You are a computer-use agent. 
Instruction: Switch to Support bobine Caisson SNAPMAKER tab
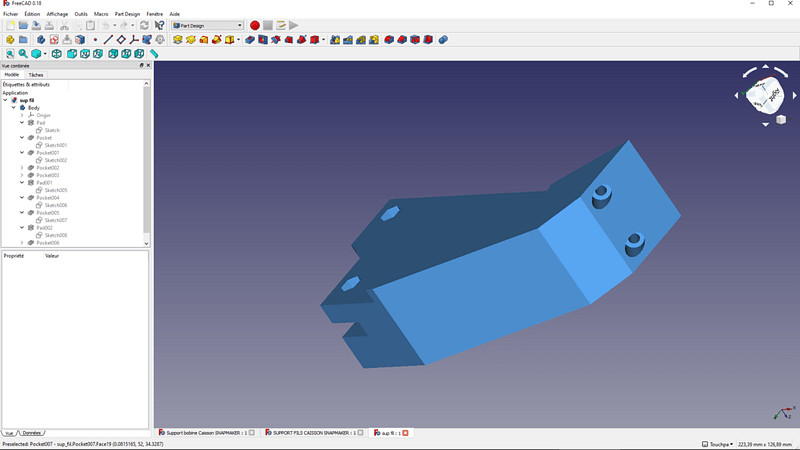206,433
